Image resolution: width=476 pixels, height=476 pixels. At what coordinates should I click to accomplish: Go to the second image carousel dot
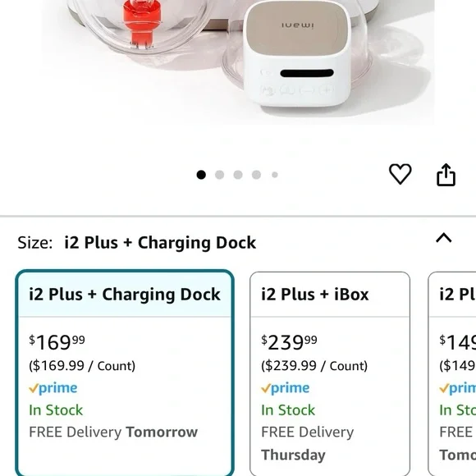(219, 175)
